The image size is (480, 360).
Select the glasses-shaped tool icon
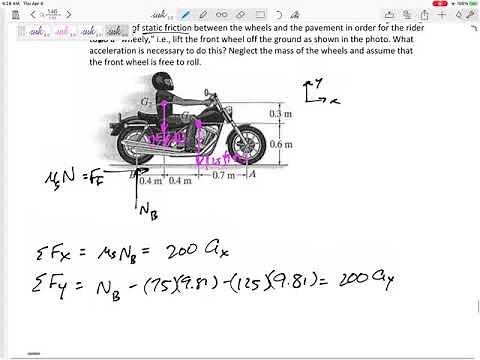[x=222, y=15]
